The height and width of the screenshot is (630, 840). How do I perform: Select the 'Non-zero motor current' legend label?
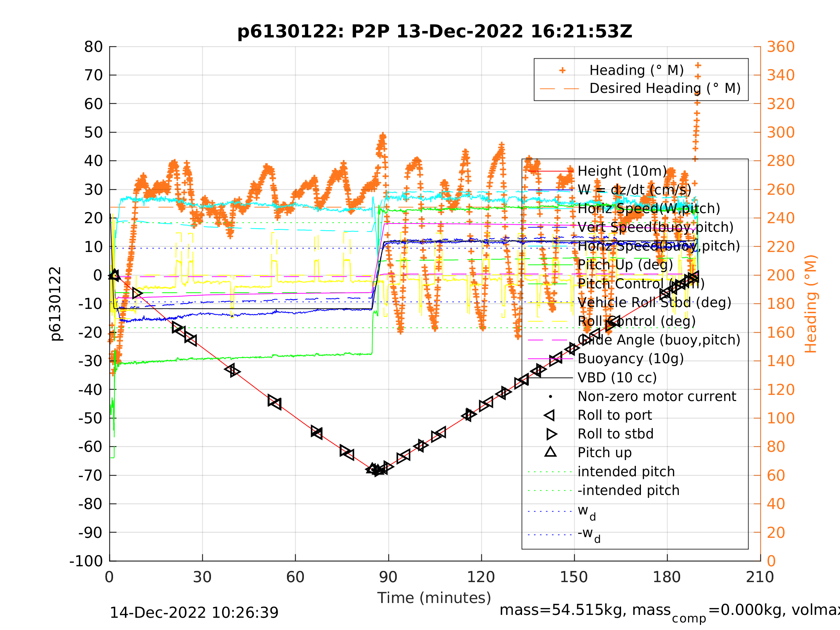pos(657,396)
